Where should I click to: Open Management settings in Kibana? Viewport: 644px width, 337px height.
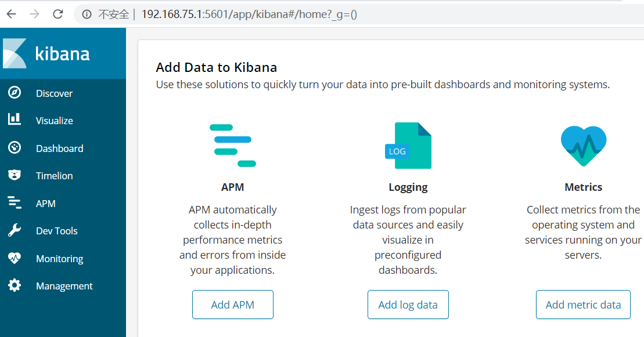64,285
